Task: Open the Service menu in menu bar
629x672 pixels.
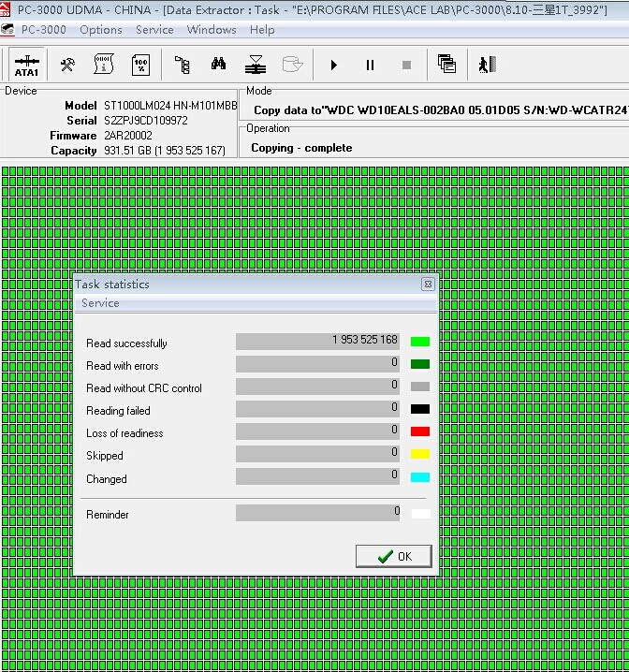Action: pos(154,29)
